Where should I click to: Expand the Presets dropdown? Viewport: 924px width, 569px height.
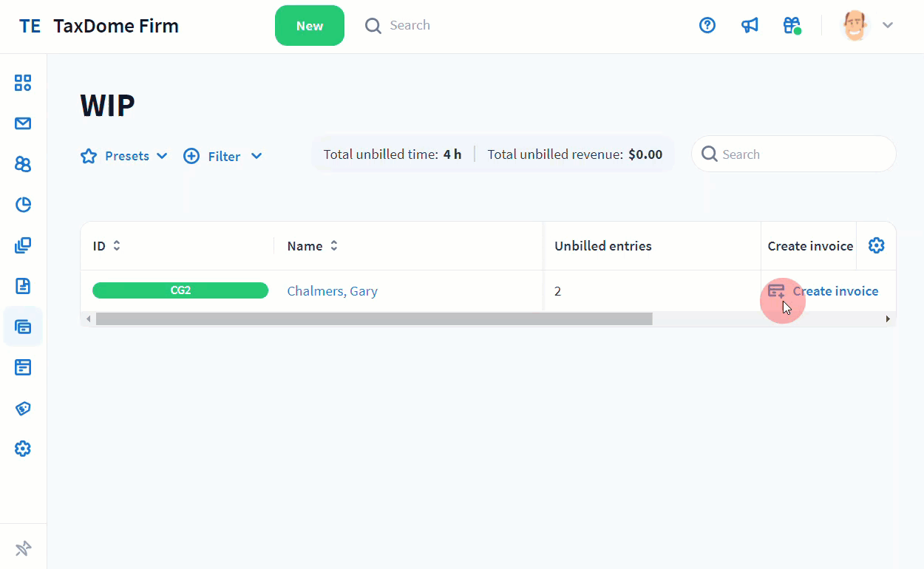pyautogui.click(x=124, y=156)
